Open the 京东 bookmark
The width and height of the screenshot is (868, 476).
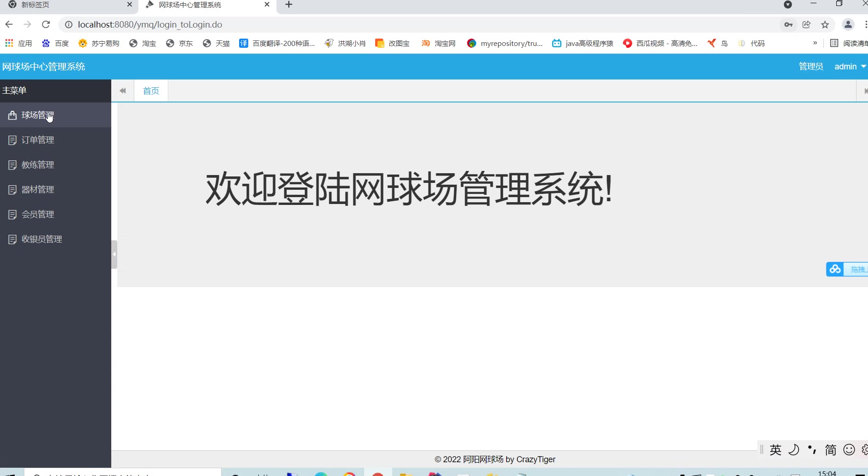coord(179,43)
